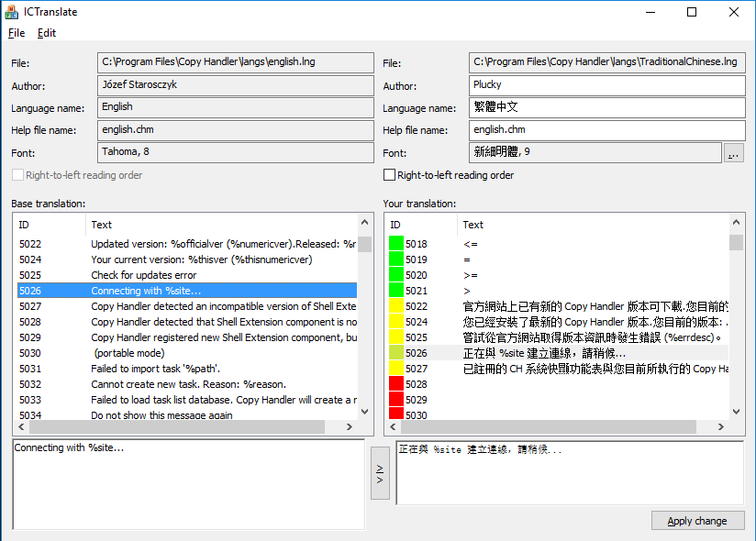This screenshot has width=756, height=541.
Task: Select base row 5031 Failed to import task
Action: (x=187, y=369)
